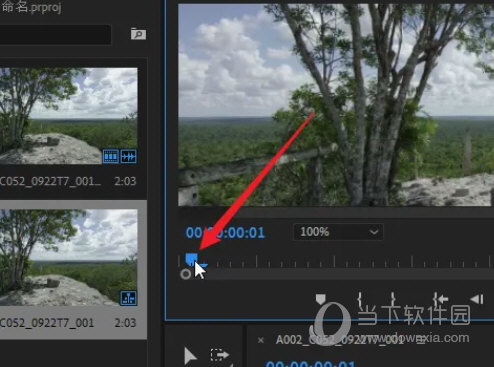
Task: Click the Go to In button
Action: pos(440,299)
